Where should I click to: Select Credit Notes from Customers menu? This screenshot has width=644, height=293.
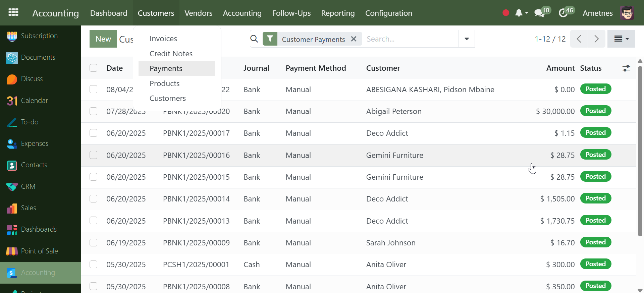pos(171,54)
